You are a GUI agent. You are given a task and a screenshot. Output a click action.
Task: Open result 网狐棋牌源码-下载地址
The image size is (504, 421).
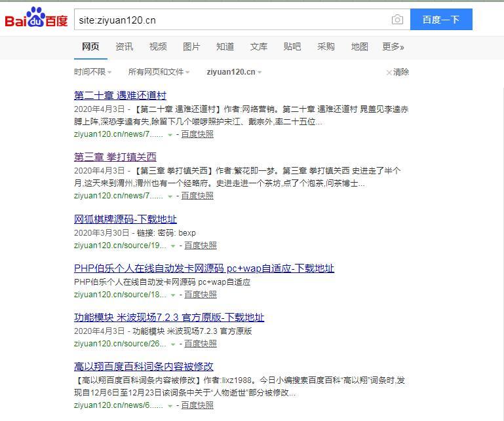[x=125, y=219]
